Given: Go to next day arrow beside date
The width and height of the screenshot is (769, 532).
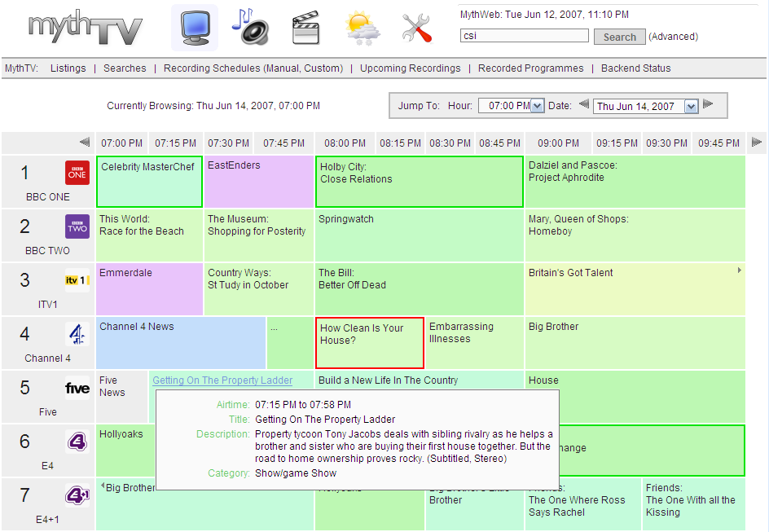Looking at the screenshot, I should (708, 104).
